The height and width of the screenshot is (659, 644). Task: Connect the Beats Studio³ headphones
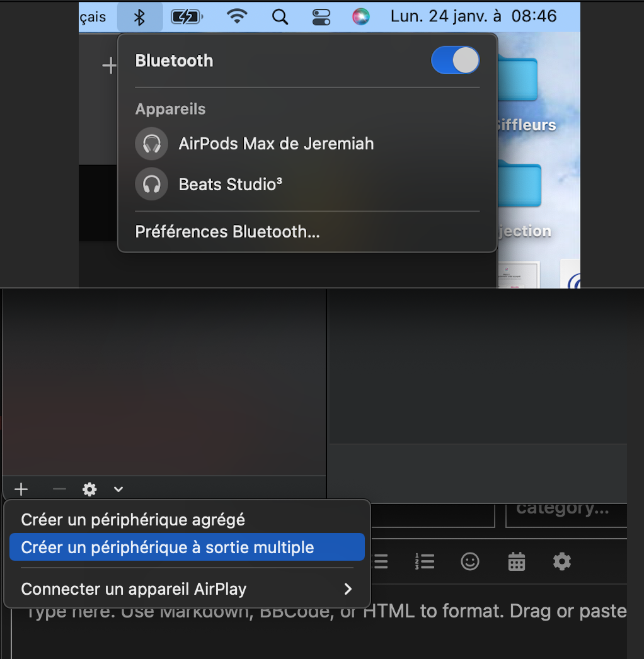(308, 184)
